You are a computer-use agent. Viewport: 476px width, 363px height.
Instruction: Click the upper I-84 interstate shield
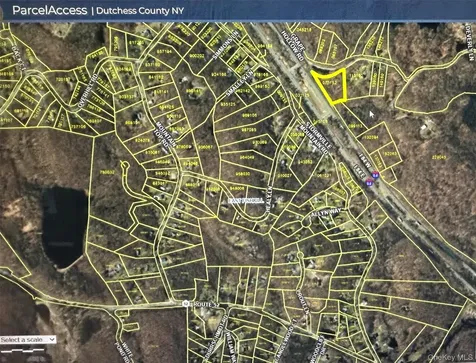tap(375, 175)
